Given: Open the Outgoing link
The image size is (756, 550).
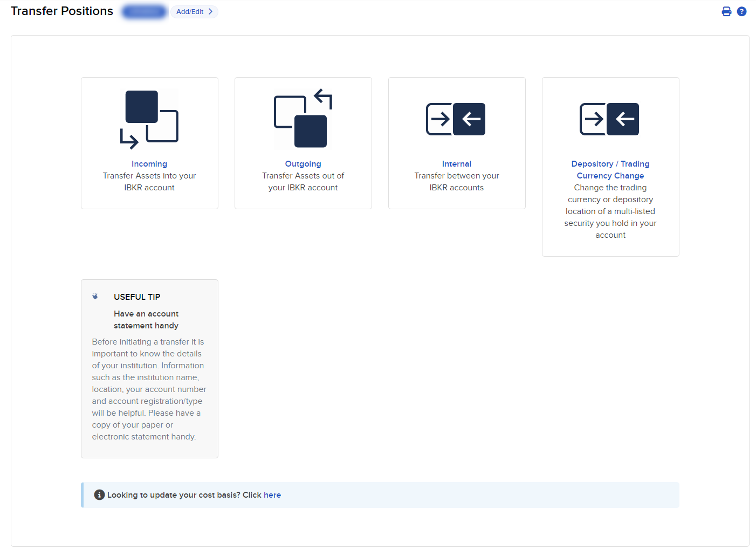Looking at the screenshot, I should (x=303, y=163).
